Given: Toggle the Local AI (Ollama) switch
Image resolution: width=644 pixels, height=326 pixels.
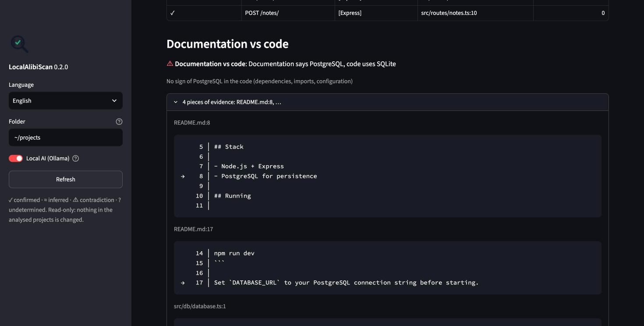Looking at the screenshot, I should [16, 158].
